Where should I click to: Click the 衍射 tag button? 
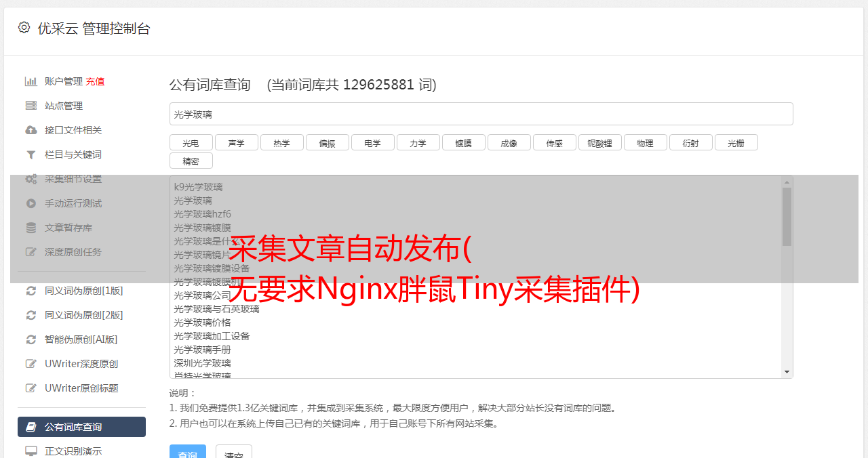[x=690, y=142]
